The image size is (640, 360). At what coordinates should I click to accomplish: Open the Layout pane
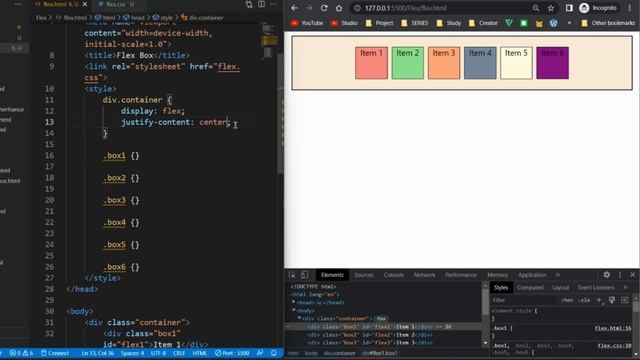560,288
